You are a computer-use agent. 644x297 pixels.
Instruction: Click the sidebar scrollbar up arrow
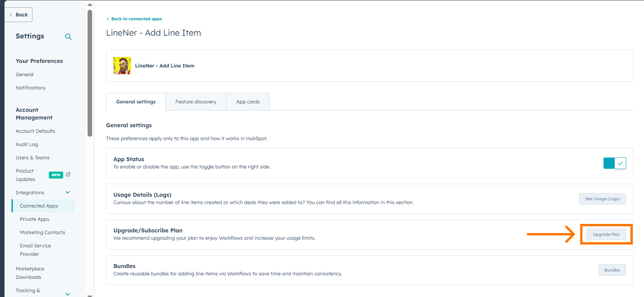tap(90, 4)
